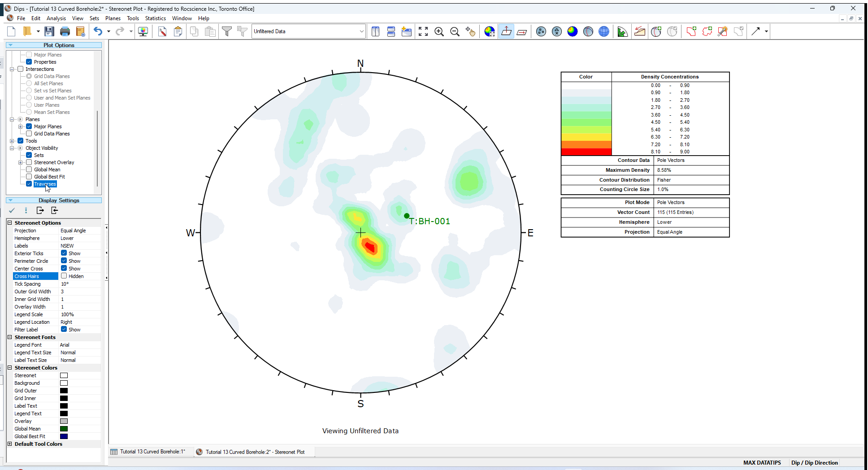This screenshot has width=868, height=470.
Task: Expand the Tools tree node
Action: pyautogui.click(x=12, y=141)
